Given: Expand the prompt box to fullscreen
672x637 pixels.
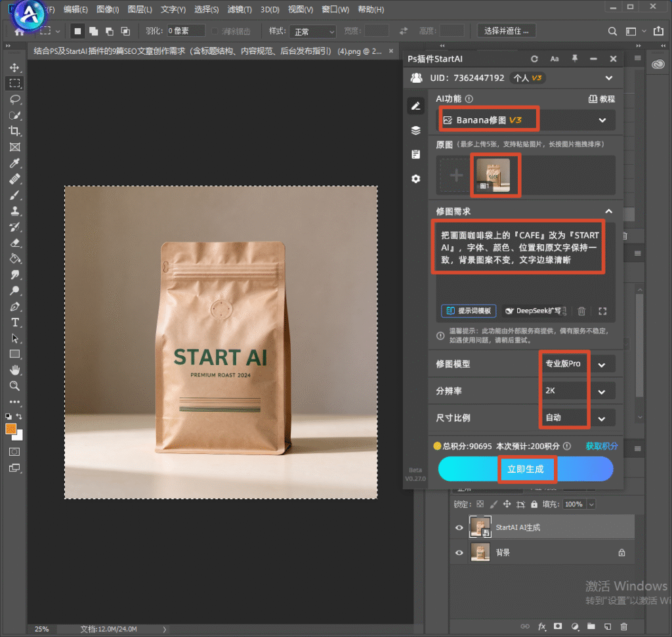Looking at the screenshot, I should point(602,311).
